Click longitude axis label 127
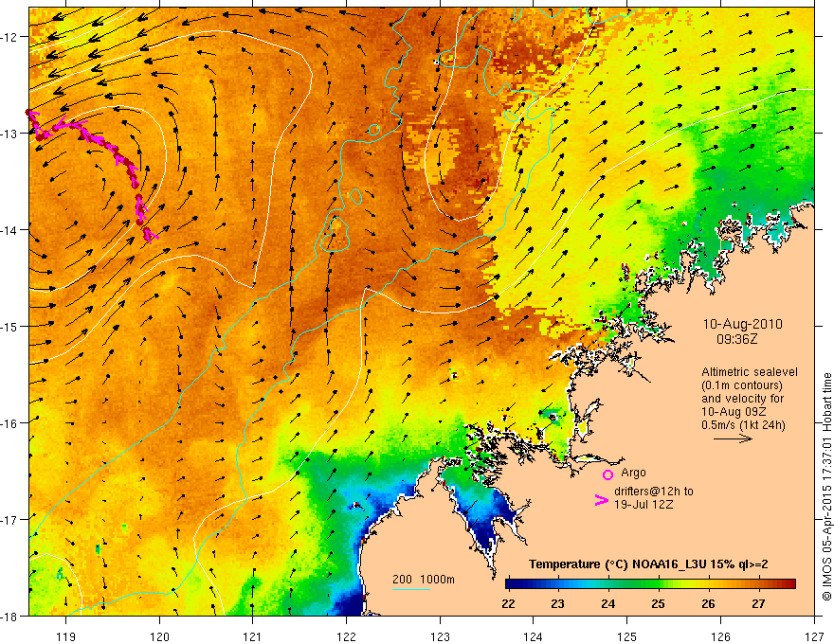 (814, 636)
